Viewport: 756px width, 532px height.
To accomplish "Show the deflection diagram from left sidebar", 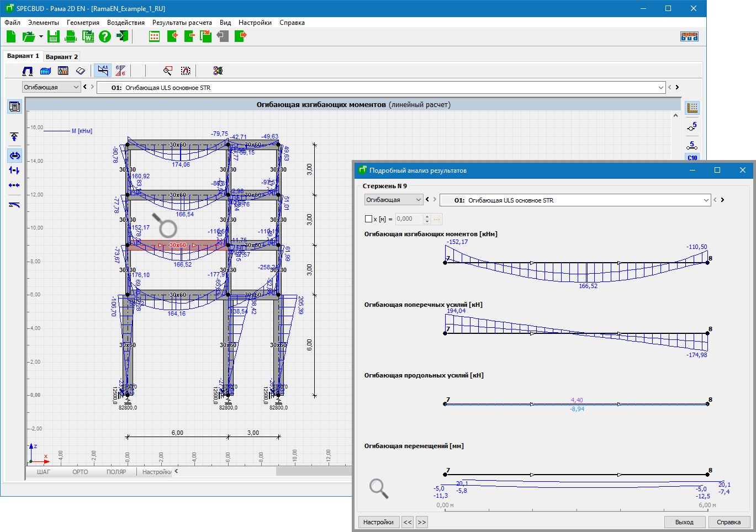I will [x=14, y=205].
